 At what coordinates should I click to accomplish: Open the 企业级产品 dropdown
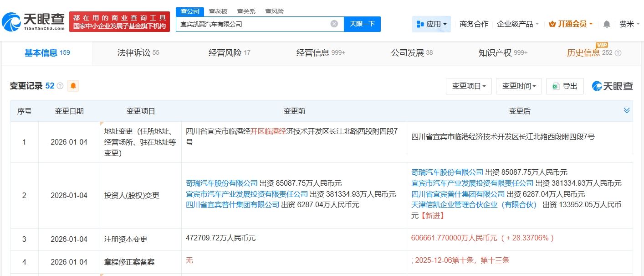pyautogui.click(x=518, y=24)
